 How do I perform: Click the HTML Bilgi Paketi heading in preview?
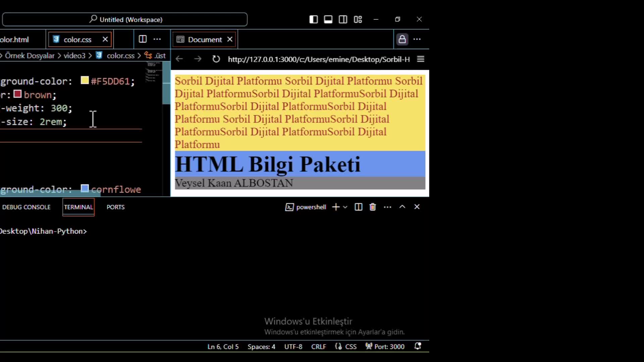click(x=267, y=164)
